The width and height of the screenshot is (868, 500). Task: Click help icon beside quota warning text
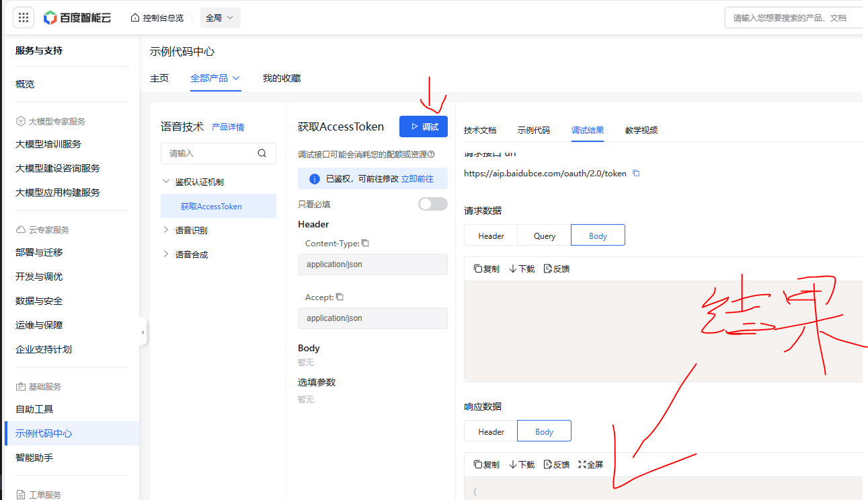pos(431,154)
